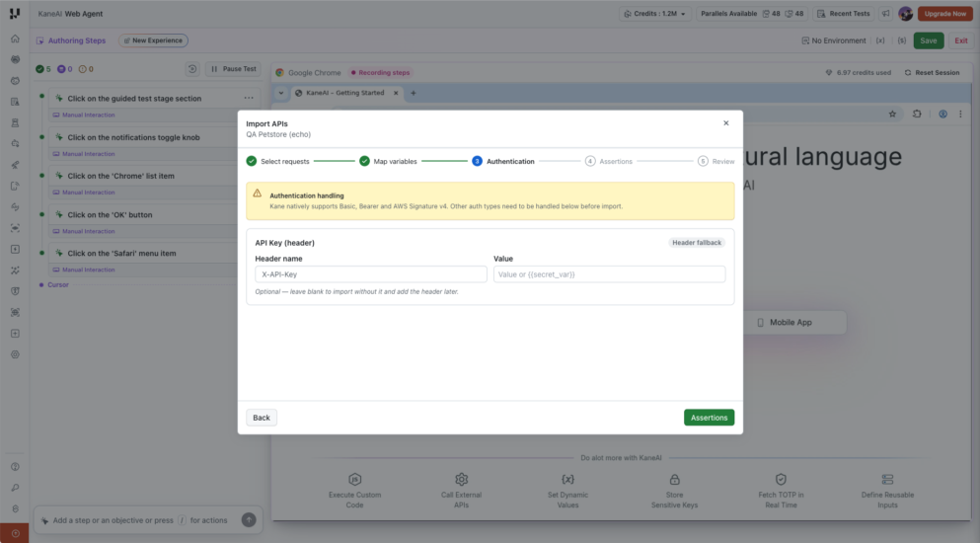Jump to the Review step indicator
Viewport: 980px width, 543px height.
click(x=716, y=161)
